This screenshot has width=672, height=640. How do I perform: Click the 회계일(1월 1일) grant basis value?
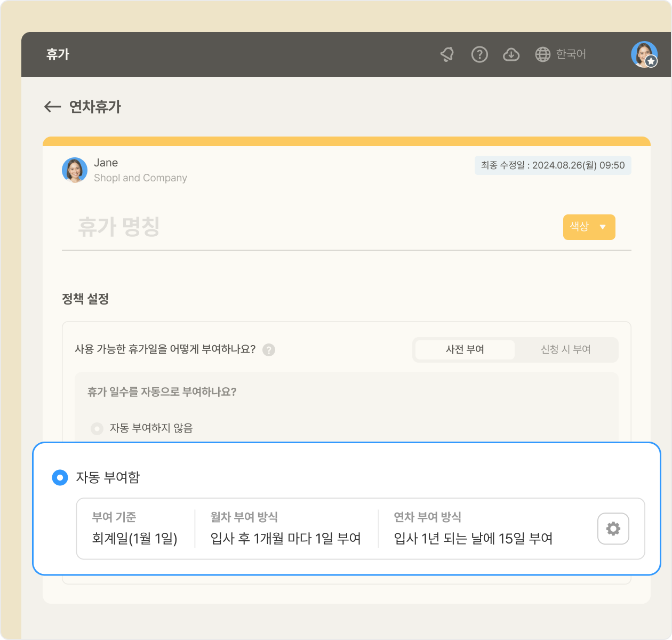pyautogui.click(x=134, y=539)
